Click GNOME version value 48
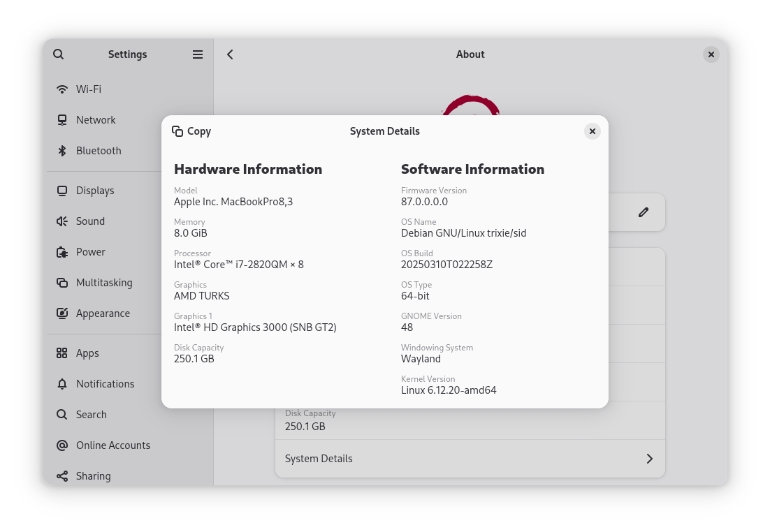Image resolution: width=770 pixels, height=532 pixels. 407,327
